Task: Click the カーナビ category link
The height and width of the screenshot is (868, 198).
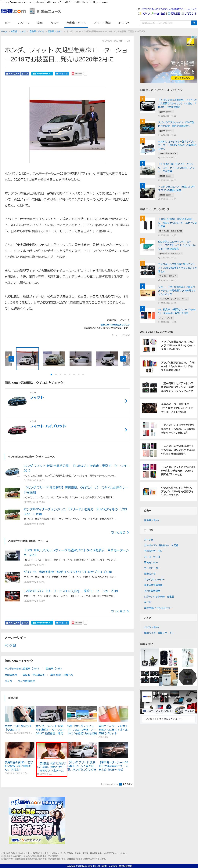Action: (149, 539)
